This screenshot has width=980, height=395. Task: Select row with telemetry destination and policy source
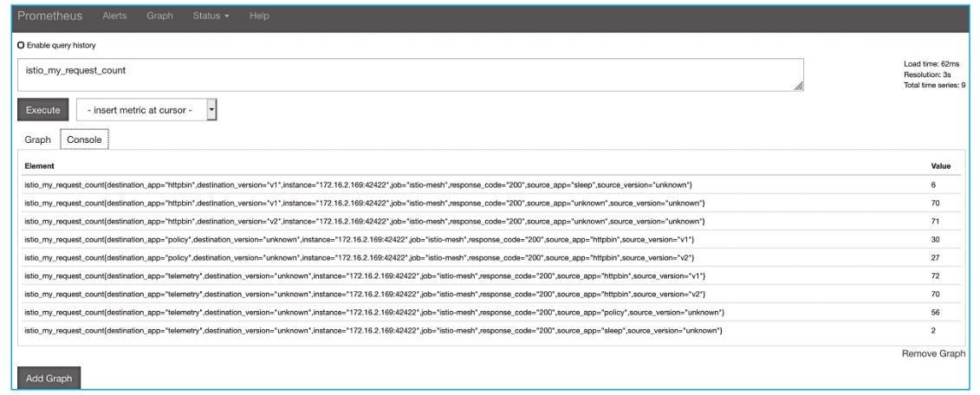[374, 311]
